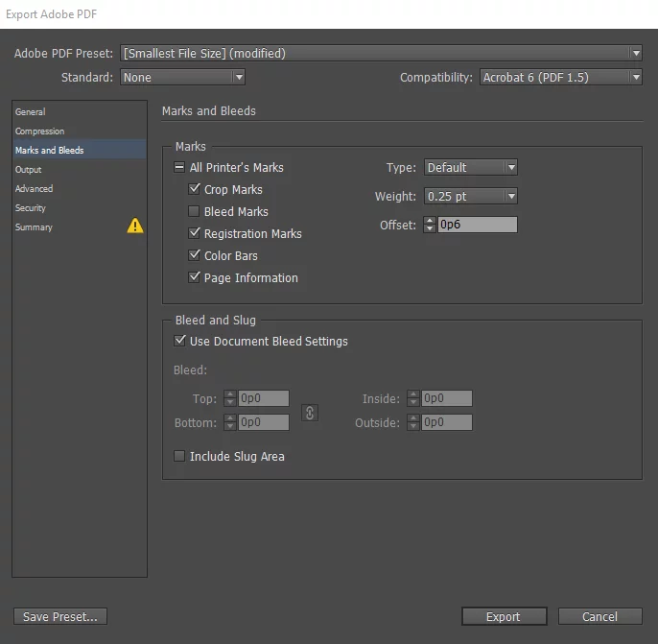Toggle the All Printer's Marks checkbox
Screen dimensions: 658x644
point(179,168)
